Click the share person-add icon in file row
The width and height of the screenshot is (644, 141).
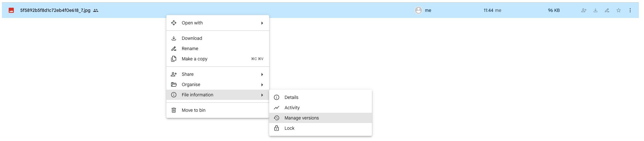coord(584,10)
